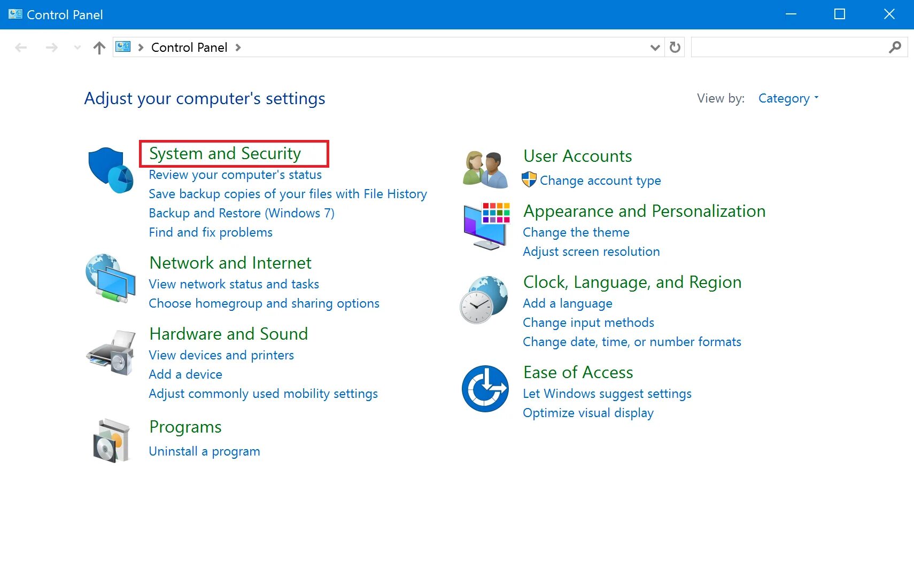Viewport: 914px width, 588px height.
Task: Open Backup and Restore (Windows 7)
Action: (x=242, y=213)
